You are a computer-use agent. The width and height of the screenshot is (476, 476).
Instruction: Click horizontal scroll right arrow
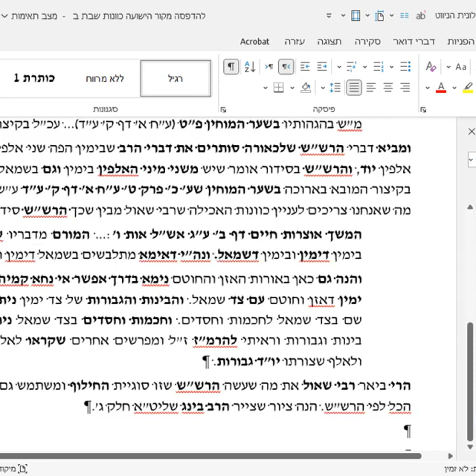(x=450, y=456)
